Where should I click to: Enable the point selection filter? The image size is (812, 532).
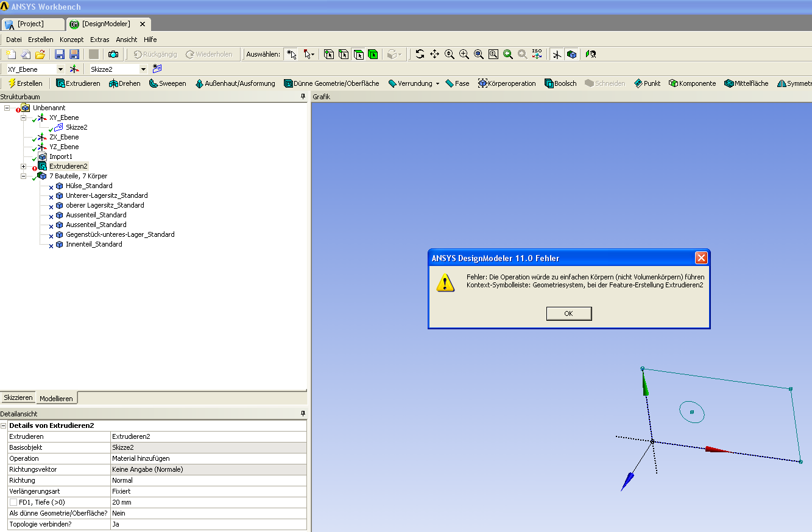pyautogui.click(x=329, y=54)
